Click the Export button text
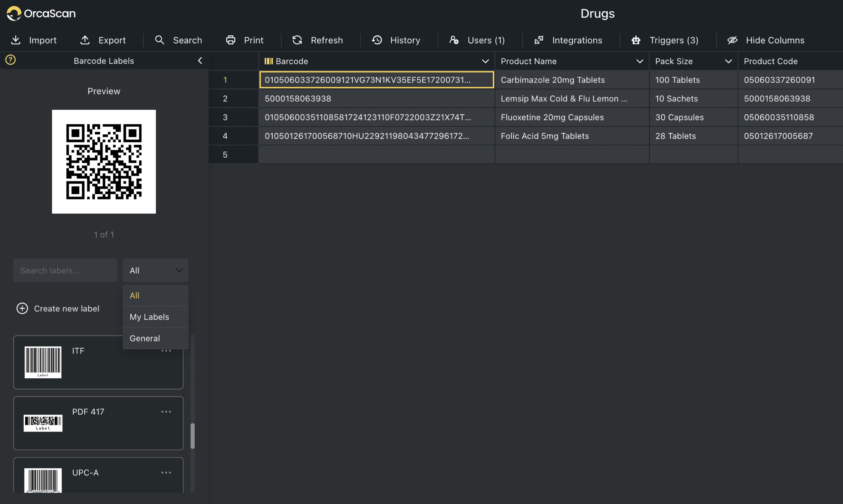 tap(112, 40)
